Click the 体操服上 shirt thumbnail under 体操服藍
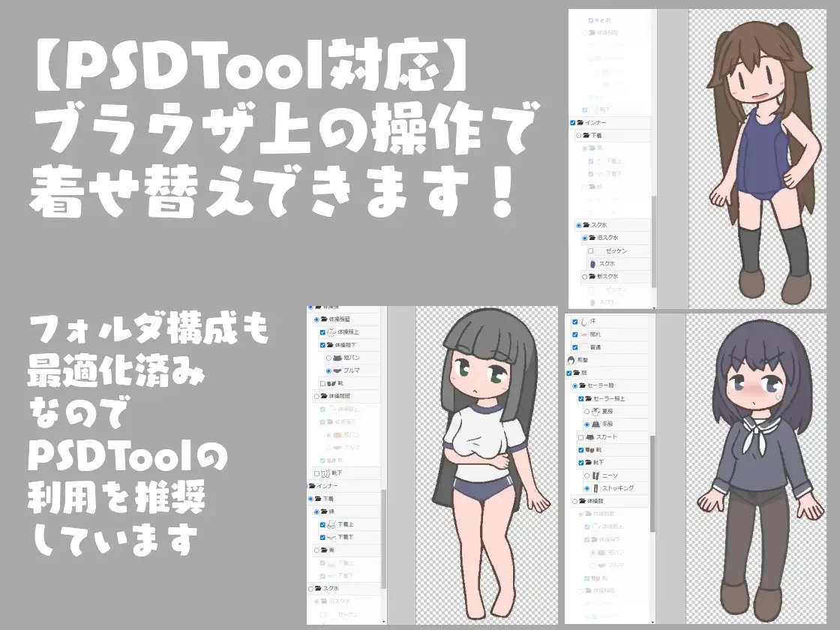Viewport: 840px width, 630px height. click(x=331, y=332)
